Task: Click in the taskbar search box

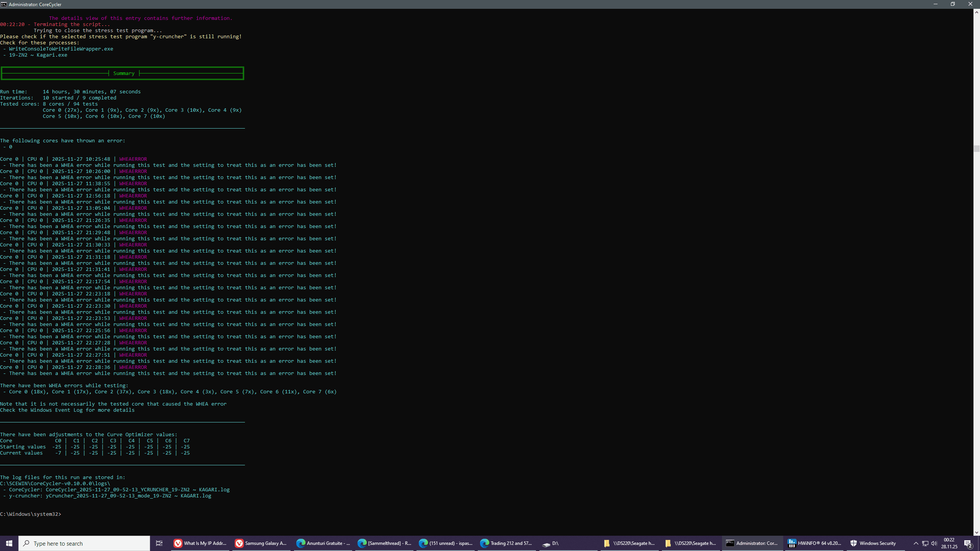Action: coord(84,543)
